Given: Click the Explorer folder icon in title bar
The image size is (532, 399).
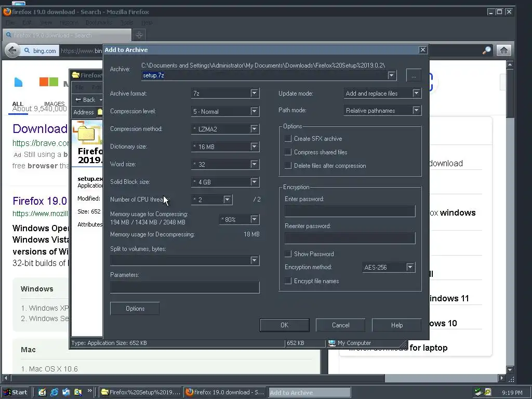Looking at the screenshot, I should pyautogui.click(x=76, y=75).
